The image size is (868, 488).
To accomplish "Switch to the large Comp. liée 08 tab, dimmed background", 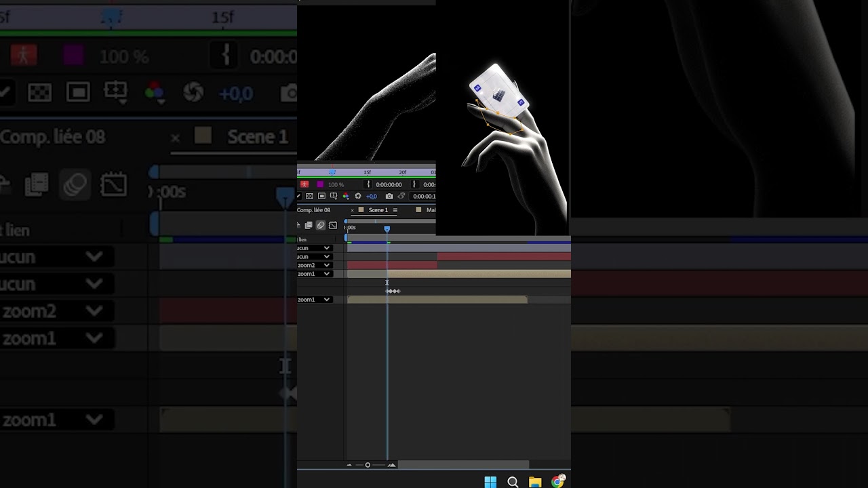I will [x=53, y=137].
